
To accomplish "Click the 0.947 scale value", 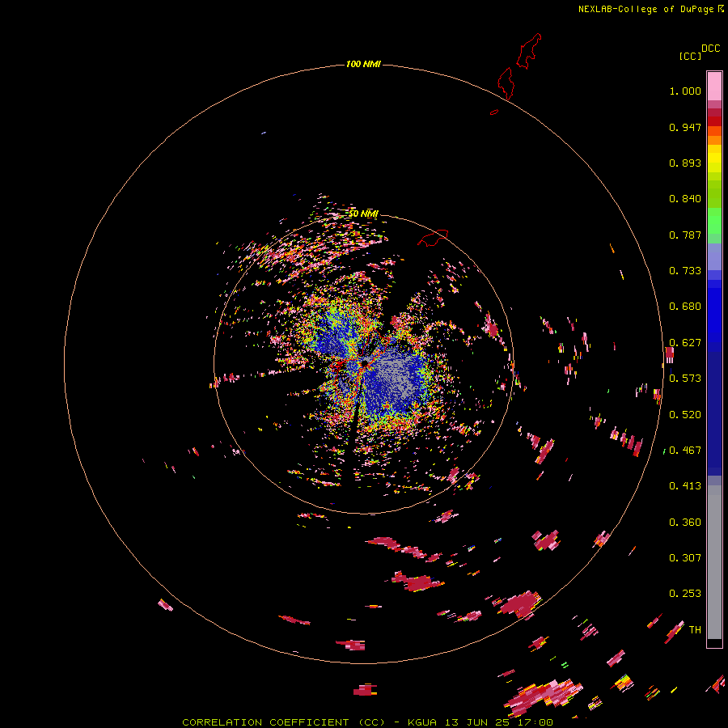I will [x=685, y=127].
